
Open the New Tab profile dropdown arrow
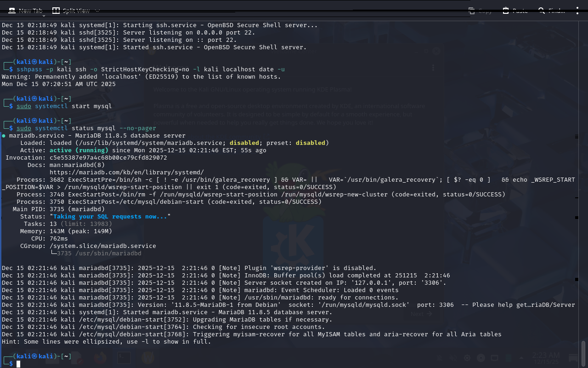(44, 16)
